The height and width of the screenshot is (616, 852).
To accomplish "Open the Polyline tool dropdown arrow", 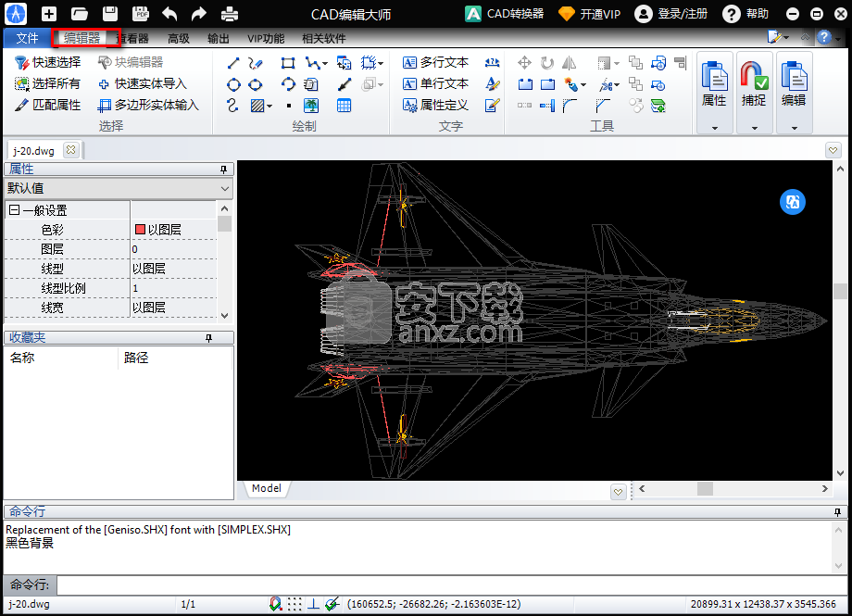I will click(325, 64).
